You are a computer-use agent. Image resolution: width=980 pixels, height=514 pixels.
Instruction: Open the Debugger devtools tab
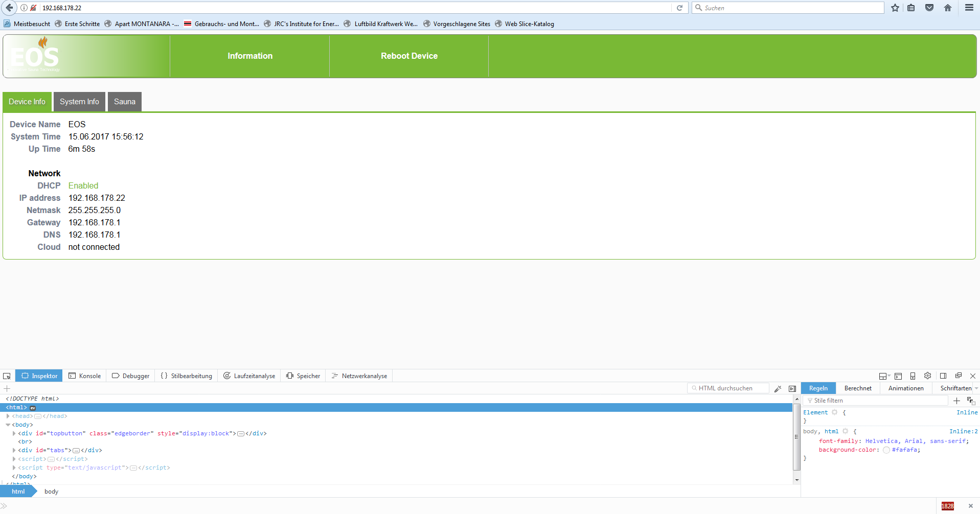(131, 376)
